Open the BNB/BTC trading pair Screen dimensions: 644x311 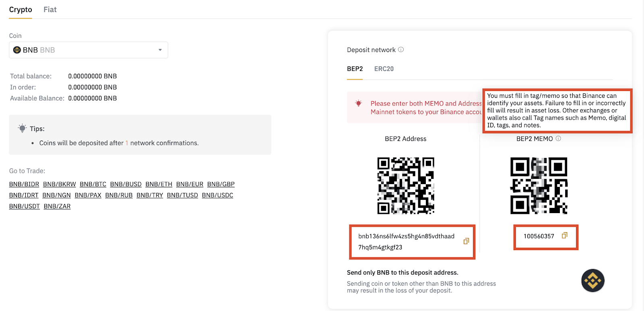93,184
